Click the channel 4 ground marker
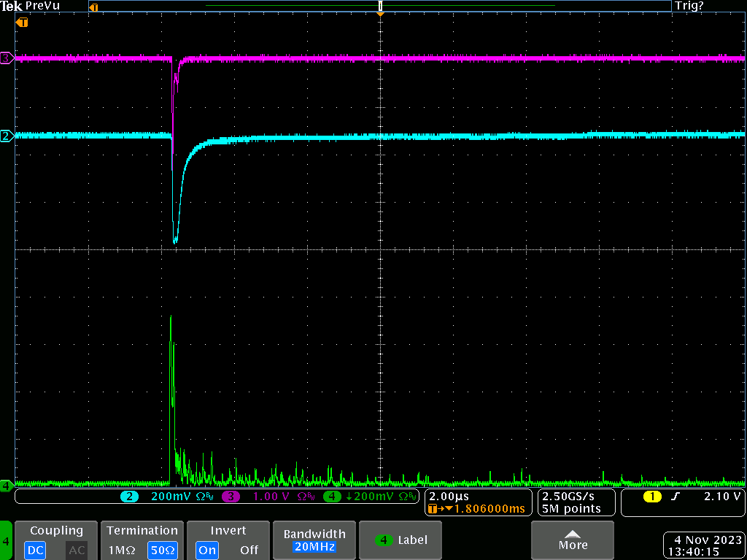The width and height of the screenshot is (747, 560). [7, 485]
